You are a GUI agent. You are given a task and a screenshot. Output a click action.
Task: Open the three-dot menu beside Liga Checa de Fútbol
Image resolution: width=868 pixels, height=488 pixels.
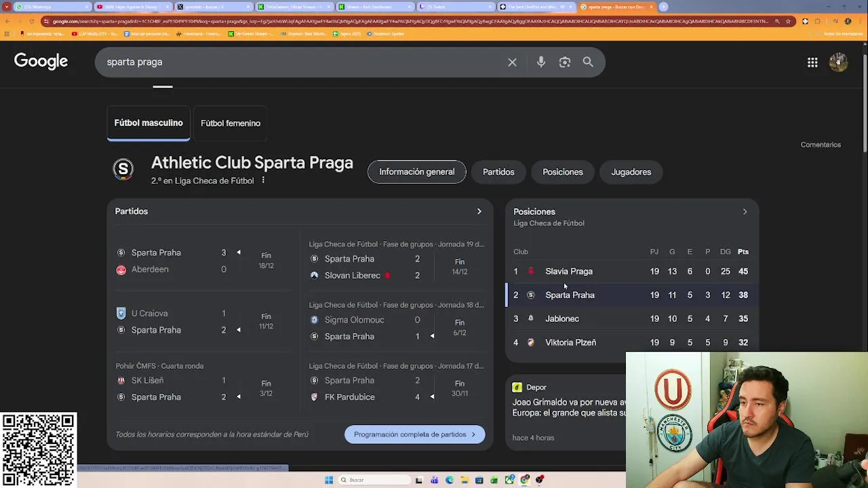[x=263, y=180]
